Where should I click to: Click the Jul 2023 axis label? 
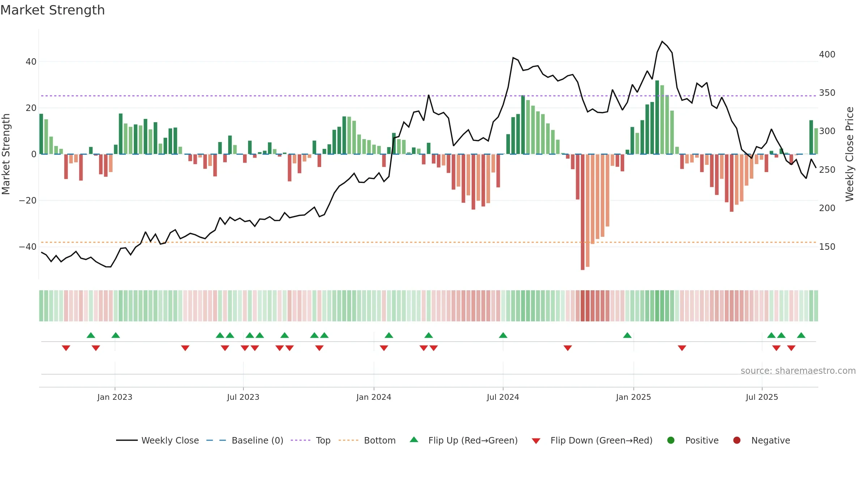243,397
